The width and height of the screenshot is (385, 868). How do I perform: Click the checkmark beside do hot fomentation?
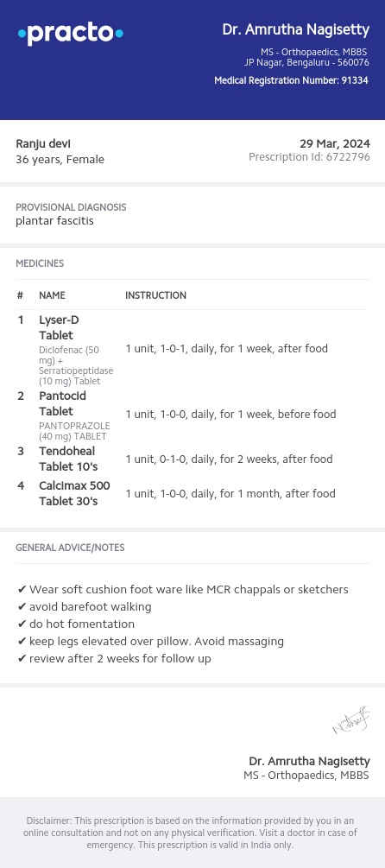tap(22, 624)
